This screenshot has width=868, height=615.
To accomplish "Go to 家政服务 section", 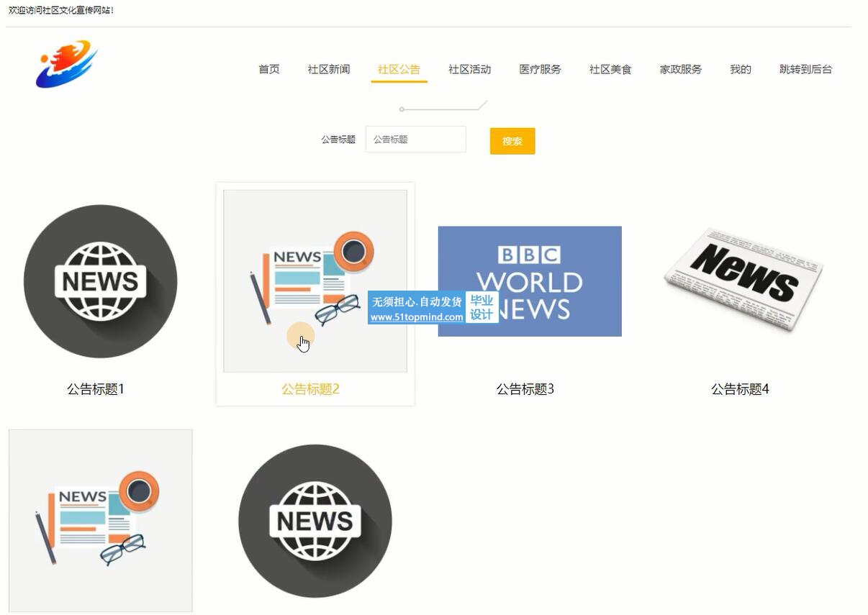I will tap(681, 69).
